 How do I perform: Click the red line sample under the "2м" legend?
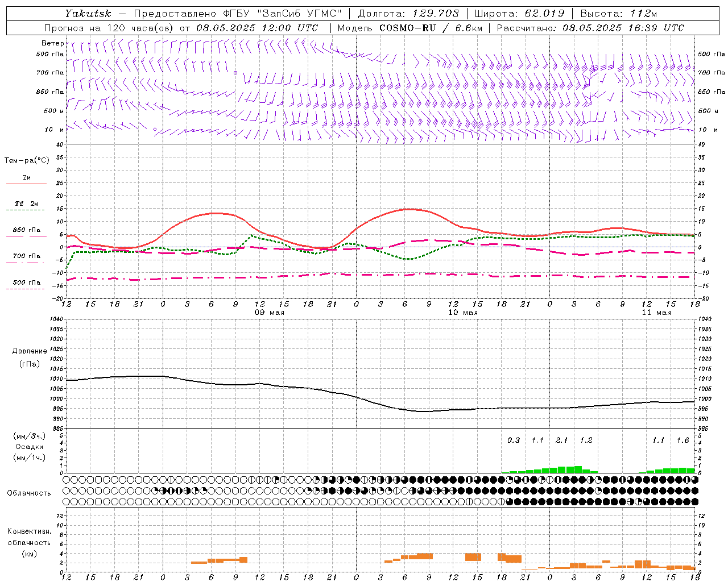tap(26, 184)
